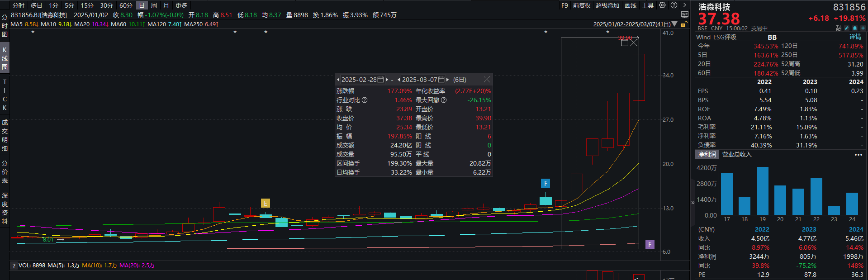Screen dimensions: 868x280
Task: Click the bell alert icon
Action: [x=854, y=28]
